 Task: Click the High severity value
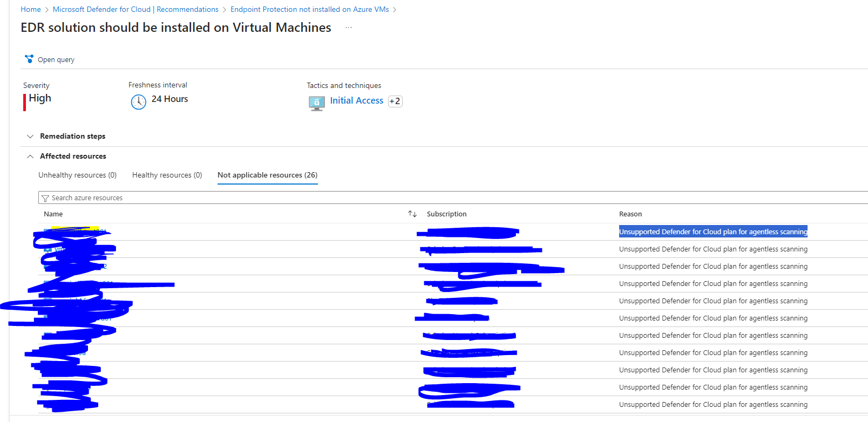click(x=40, y=98)
